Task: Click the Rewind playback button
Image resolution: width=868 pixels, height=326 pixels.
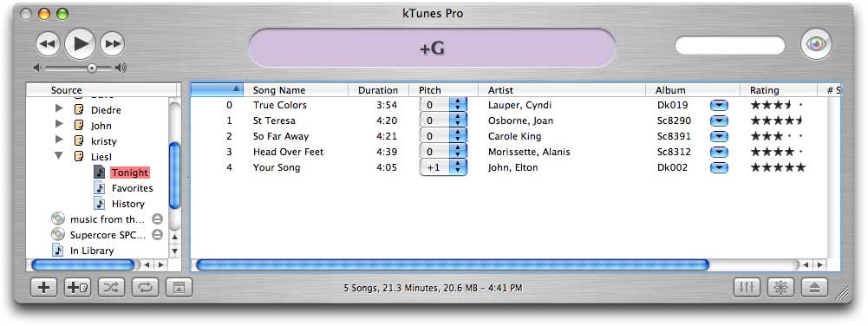Action: [49, 43]
